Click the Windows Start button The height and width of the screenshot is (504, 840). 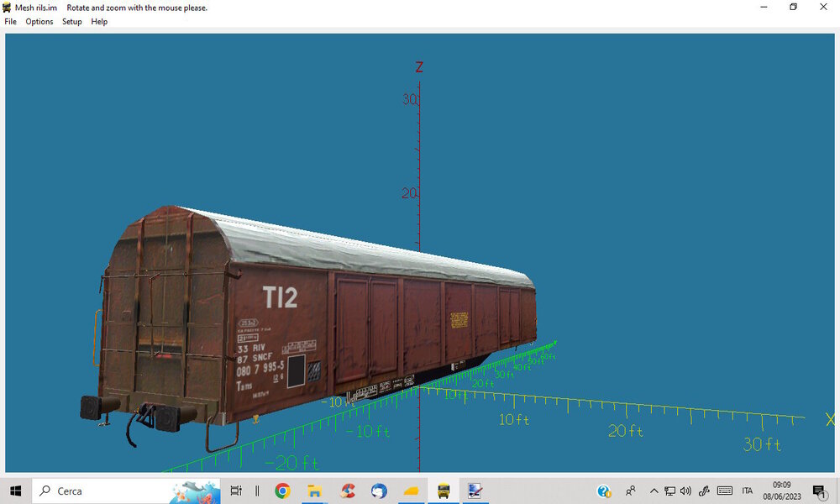pos(15,491)
